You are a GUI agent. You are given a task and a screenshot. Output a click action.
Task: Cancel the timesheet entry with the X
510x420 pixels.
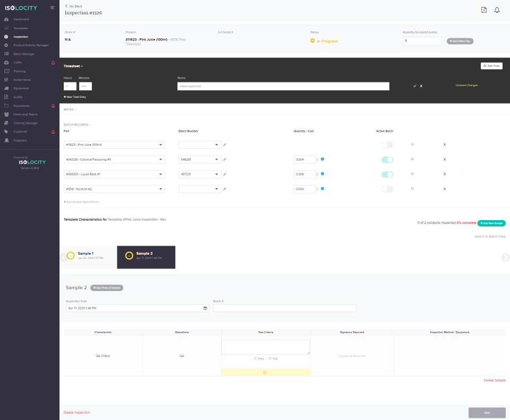coord(421,86)
